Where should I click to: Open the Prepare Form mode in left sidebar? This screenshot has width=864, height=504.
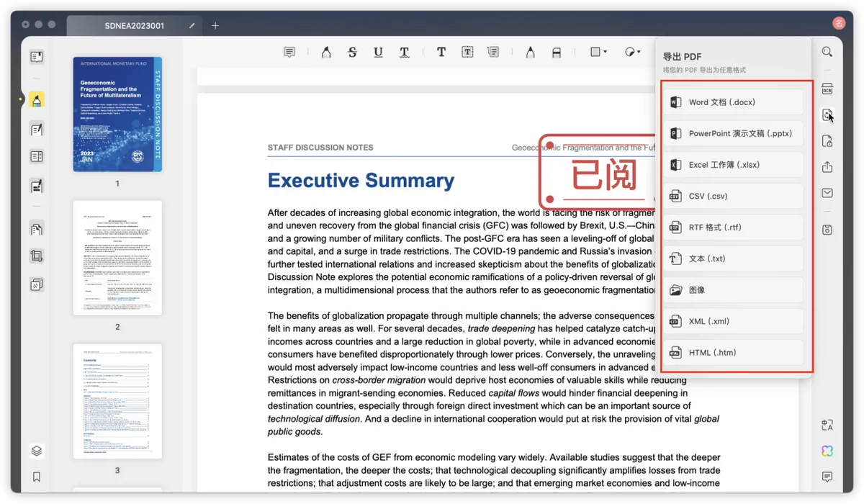click(37, 156)
